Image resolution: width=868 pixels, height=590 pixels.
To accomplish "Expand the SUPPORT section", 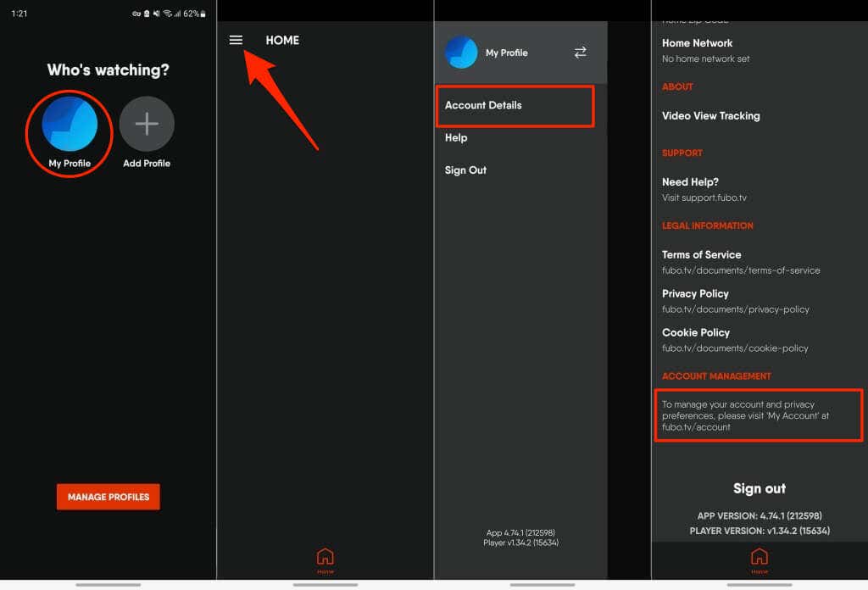I will click(682, 153).
